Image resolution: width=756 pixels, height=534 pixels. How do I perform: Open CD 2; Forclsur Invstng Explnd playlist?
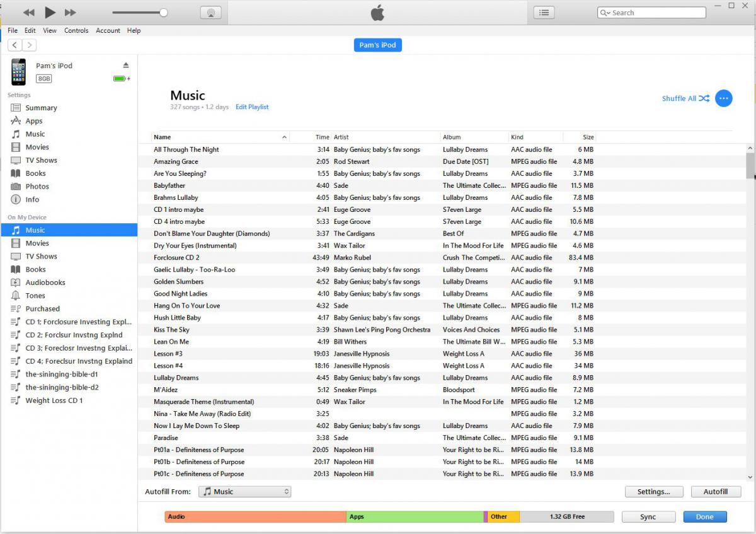pyautogui.click(x=74, y=335)
